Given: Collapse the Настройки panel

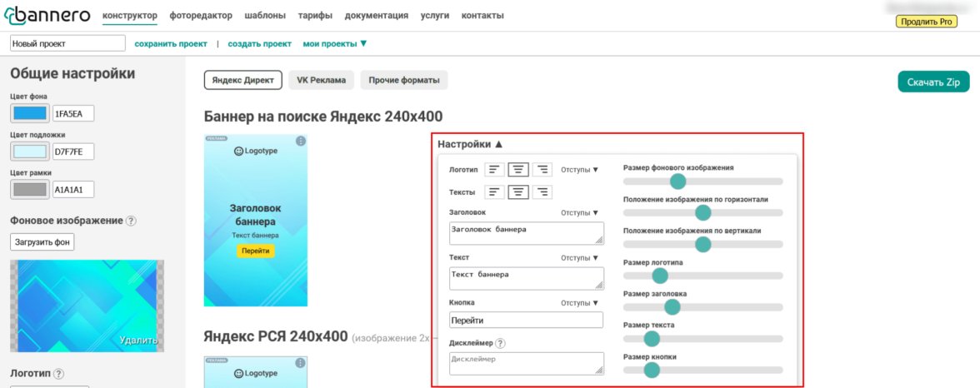Looking at the screenshot, I should pyautogui.click(x=471, y=144).
